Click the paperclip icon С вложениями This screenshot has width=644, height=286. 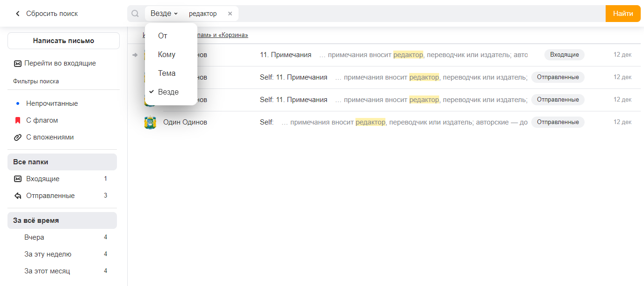[x=18, y=137]
